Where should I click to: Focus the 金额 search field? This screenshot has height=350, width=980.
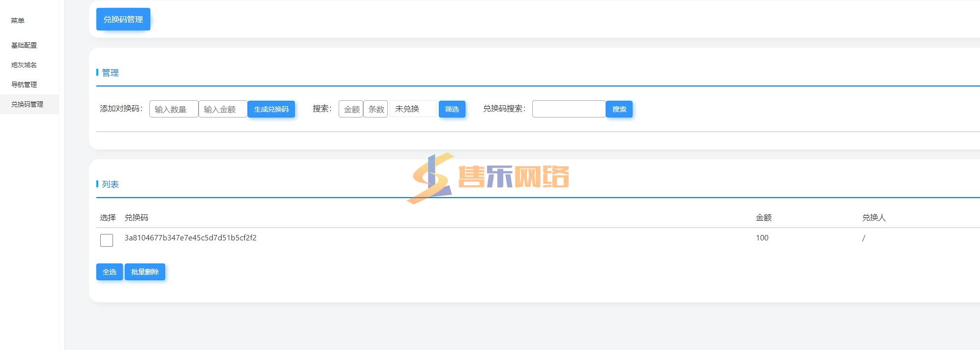(x=351, y=109)
